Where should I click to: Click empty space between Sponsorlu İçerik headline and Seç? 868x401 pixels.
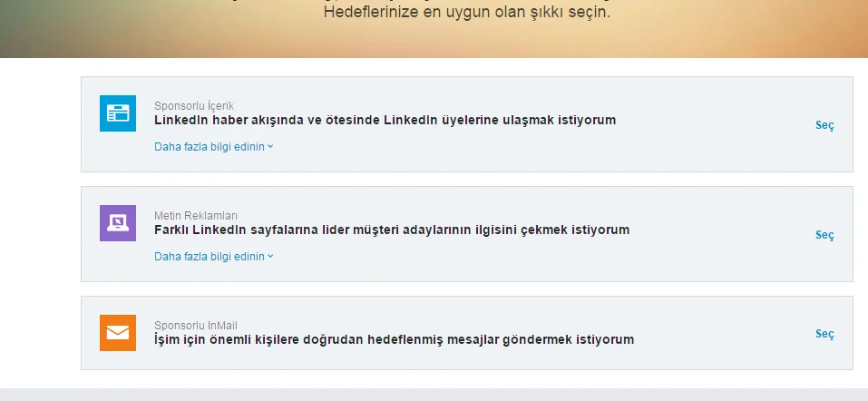tap(717, 125)
